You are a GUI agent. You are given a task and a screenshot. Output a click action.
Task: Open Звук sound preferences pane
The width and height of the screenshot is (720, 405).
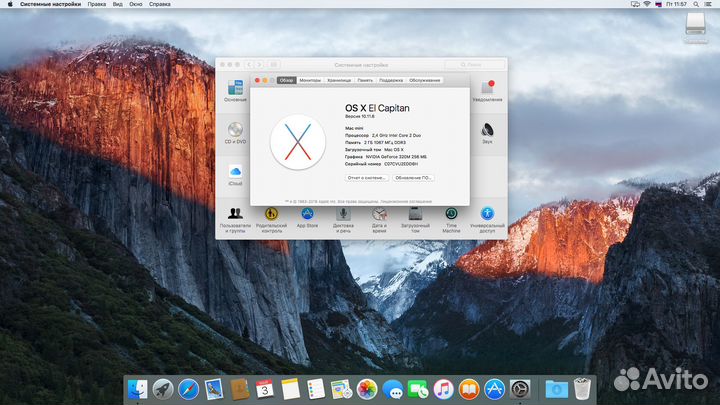click(487, 133)
